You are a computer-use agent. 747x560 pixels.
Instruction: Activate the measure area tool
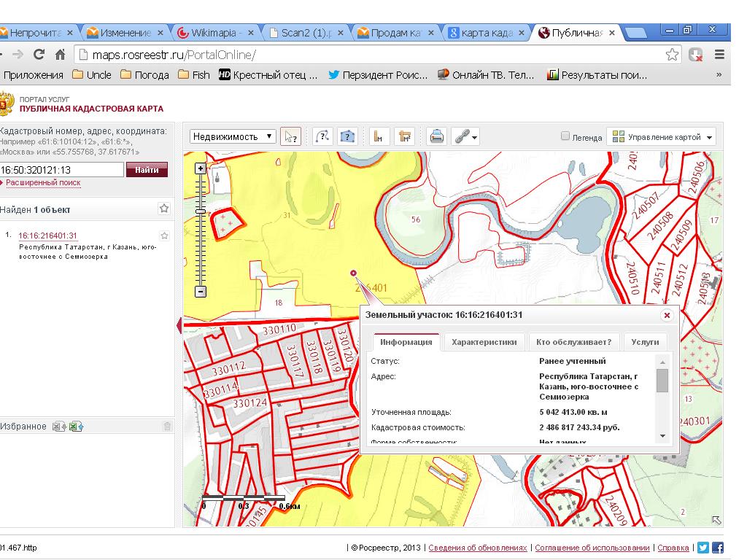[404, 136]
